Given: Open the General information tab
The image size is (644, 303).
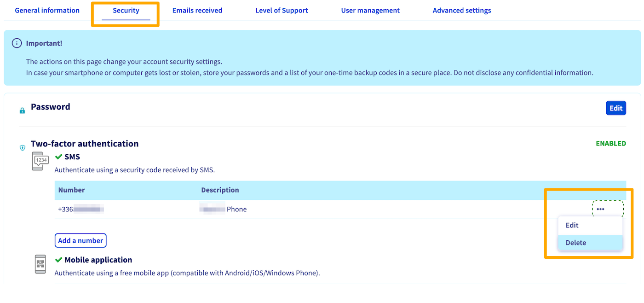Looking at the screenshot, I should click(x=47, y=10).
